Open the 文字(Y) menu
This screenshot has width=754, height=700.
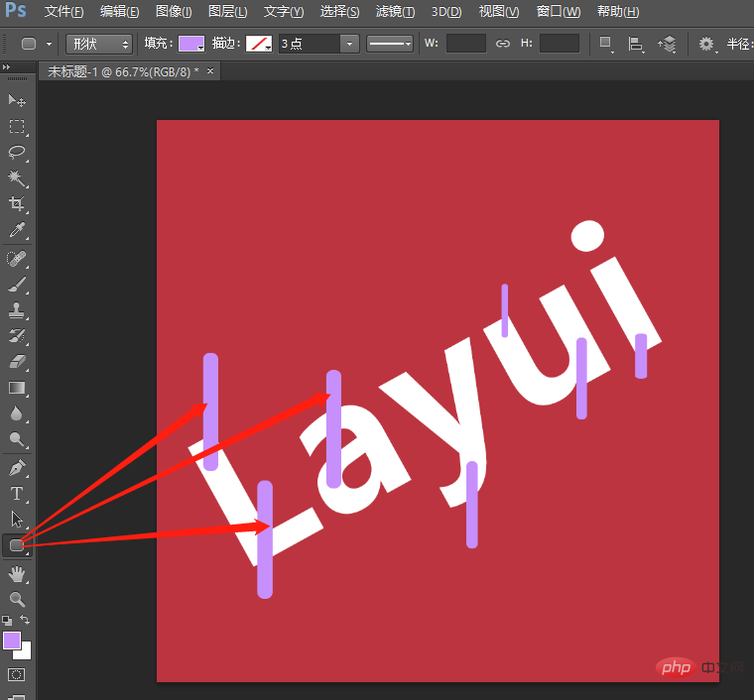pyautogui.click(x=284, y=11)
